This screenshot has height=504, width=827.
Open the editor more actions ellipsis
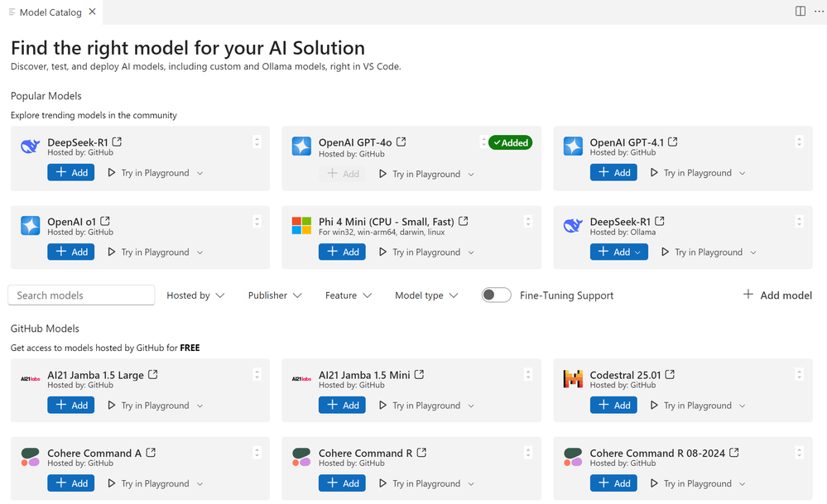(x=819, y=12)
